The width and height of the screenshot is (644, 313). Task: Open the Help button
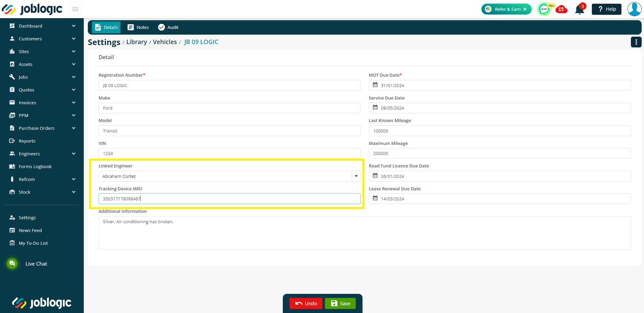tap(607, 9)
